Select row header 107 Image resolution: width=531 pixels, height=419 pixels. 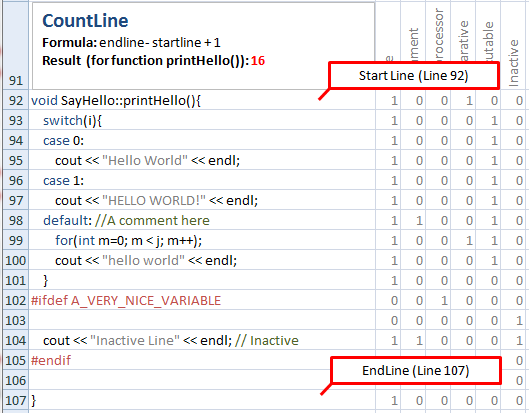16,401
